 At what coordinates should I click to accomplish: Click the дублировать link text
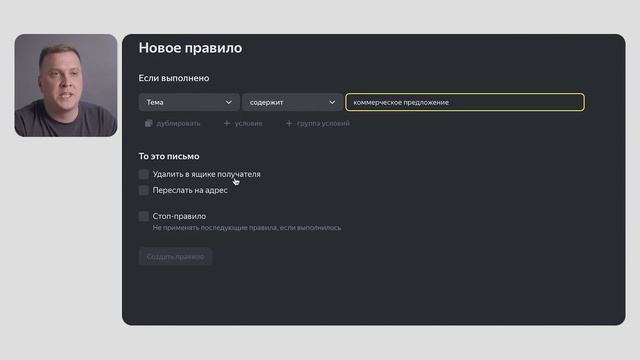click(x=178, y=123)
